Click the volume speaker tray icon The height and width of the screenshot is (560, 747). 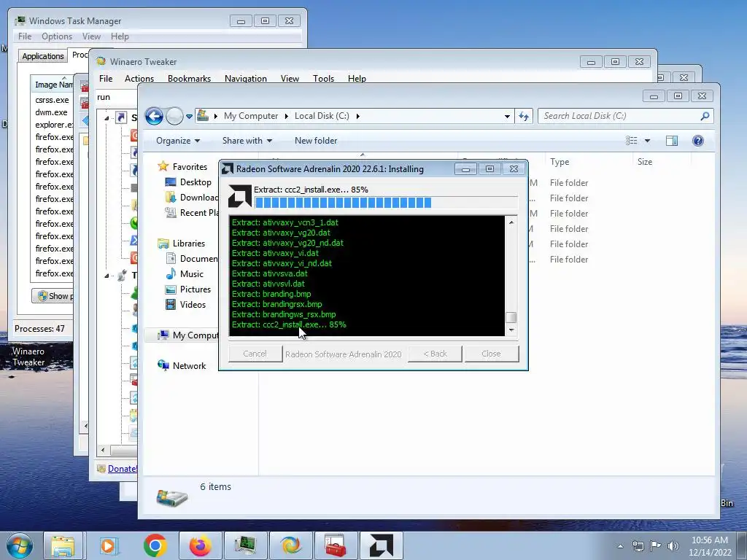(x=673, y=546)
